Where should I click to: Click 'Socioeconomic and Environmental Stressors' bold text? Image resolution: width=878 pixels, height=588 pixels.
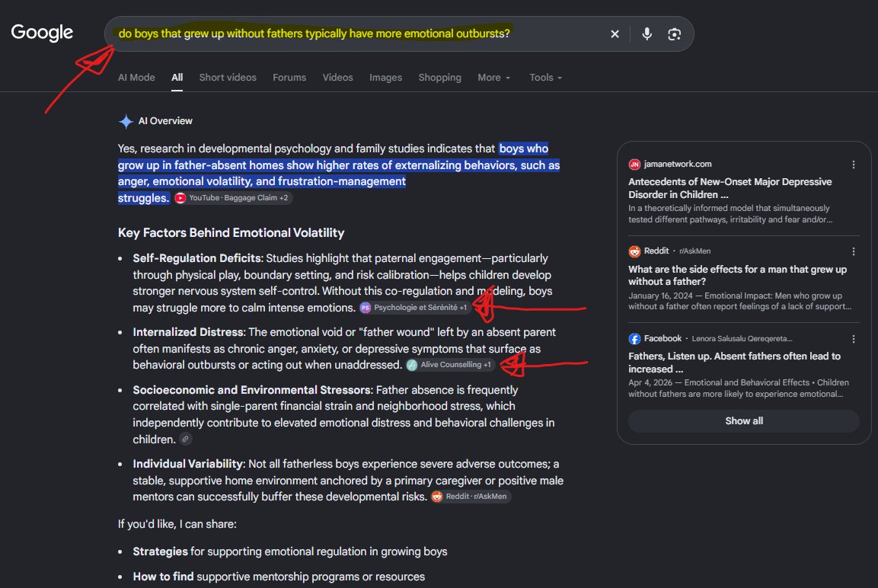click(253, 390)
